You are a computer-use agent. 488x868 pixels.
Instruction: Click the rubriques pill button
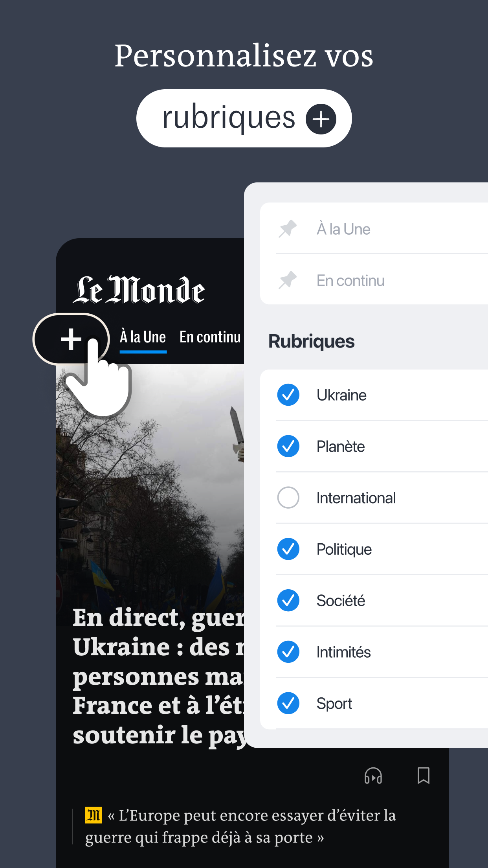244,118
